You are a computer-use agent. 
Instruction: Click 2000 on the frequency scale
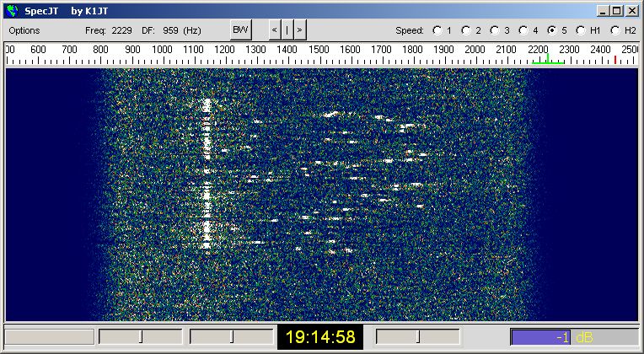(x=475, y=50)
